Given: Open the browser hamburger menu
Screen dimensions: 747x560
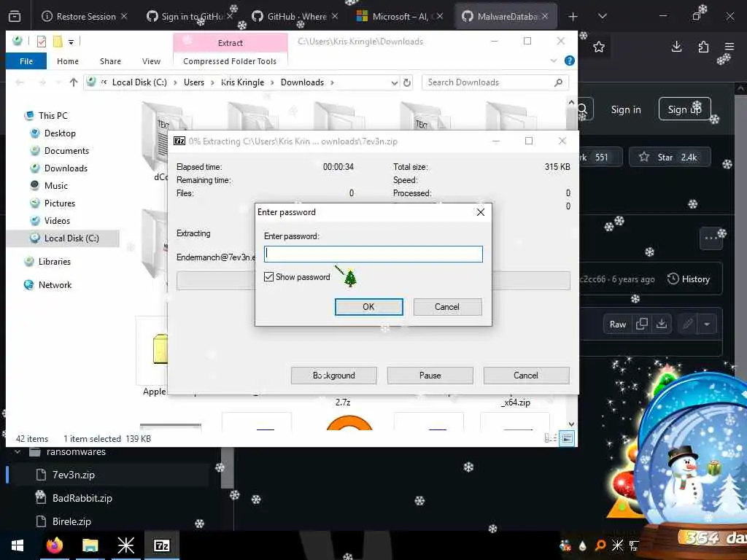Looking at the screenshot, I should pyautogui.click(x=729, y=47).
